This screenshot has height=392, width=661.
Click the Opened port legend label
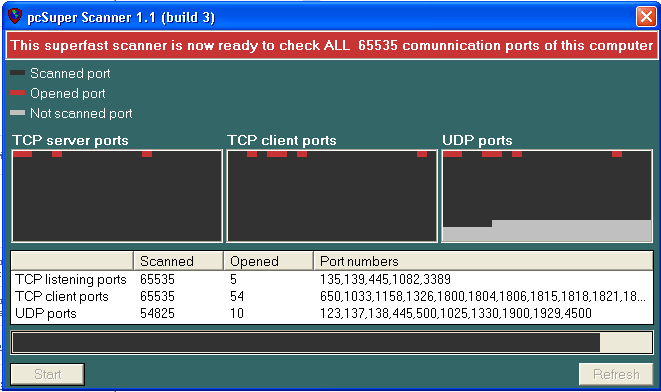coord(68,94)
